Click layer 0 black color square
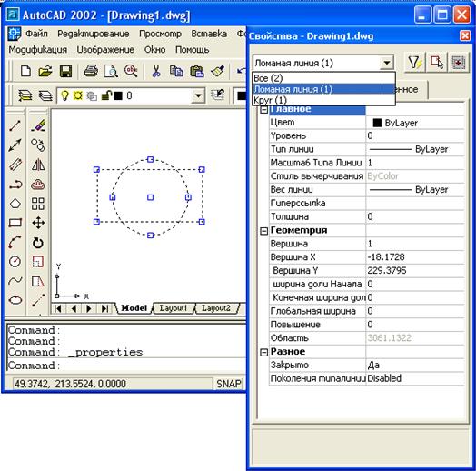Viewport: 476px width, 471px height. tap(118, 96)
